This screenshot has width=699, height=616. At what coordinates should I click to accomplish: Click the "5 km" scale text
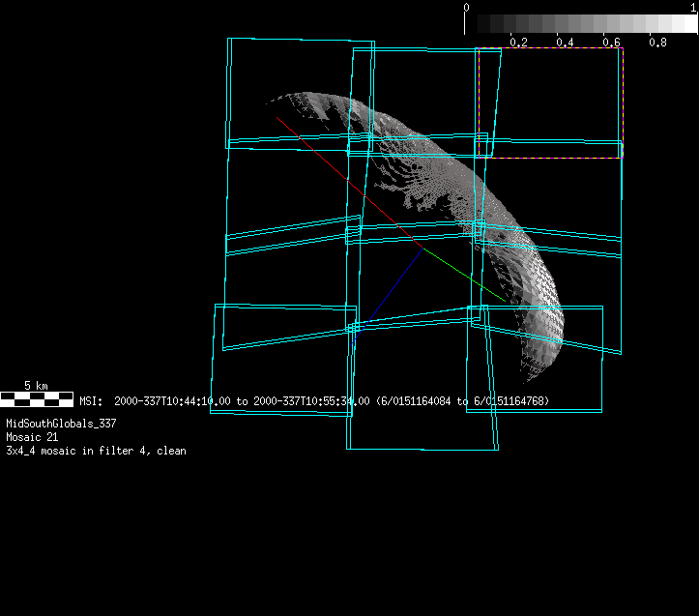36,385
